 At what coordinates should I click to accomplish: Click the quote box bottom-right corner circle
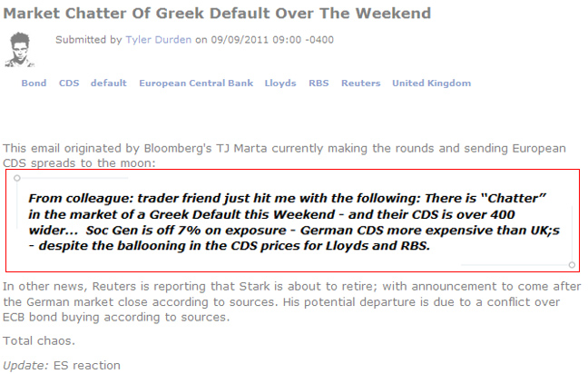click(x=572, y=265)
